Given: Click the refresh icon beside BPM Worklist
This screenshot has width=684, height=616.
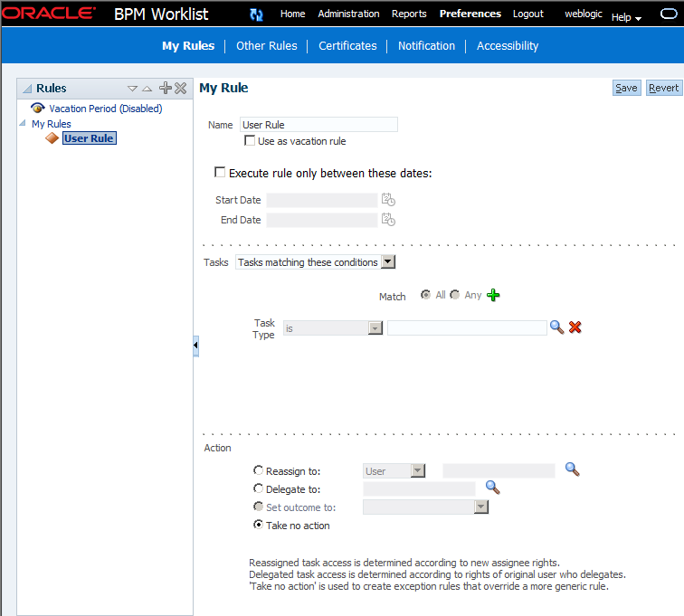Looking at the screenshot, I should [256, 14].
